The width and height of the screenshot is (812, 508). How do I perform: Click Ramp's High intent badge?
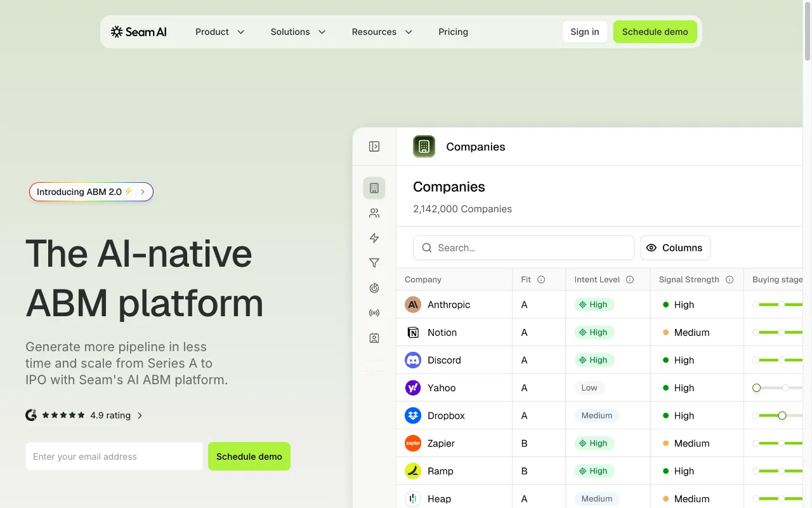click(594, 471)
